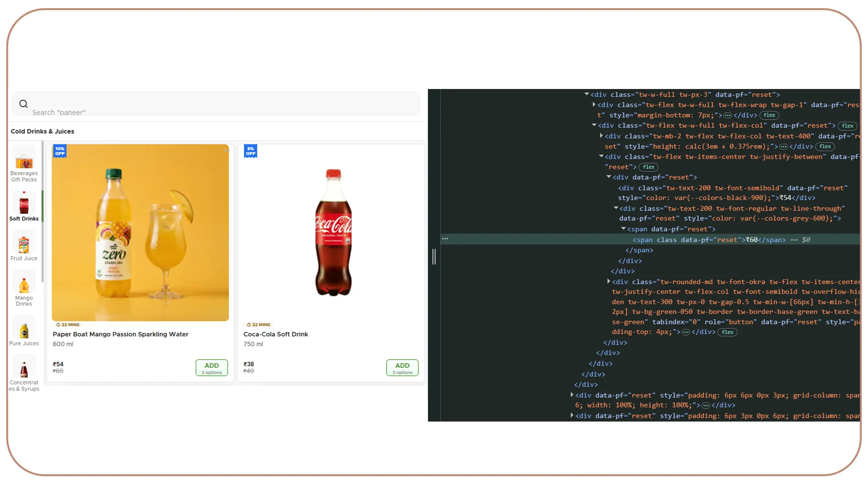Expand the tw-rounded-md tw-font-okra button div
The height and width of the screenshot is (484, 868).
point(608,281)
